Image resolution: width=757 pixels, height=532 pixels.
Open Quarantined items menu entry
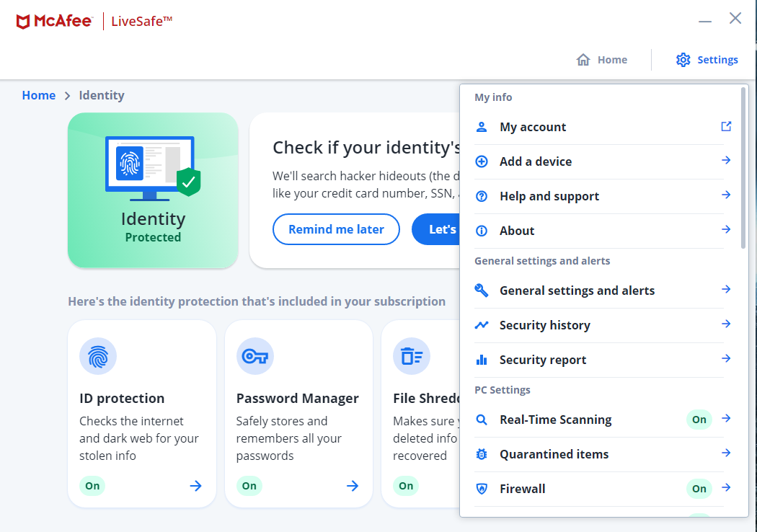click(x=603, y=454)
